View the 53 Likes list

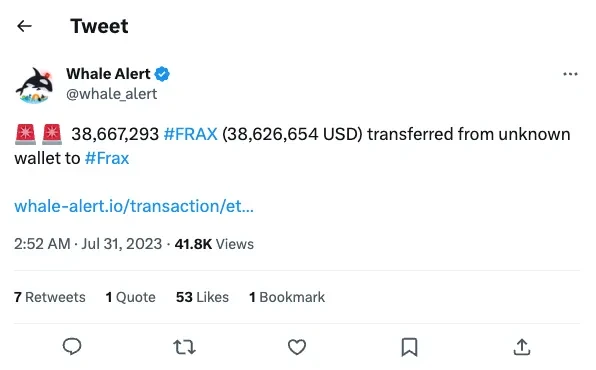202,297
